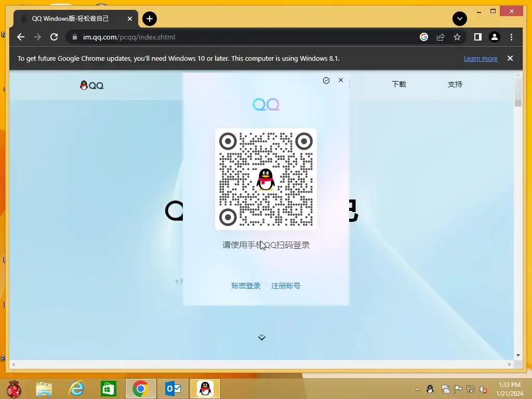
Task: Open a new Chrome tab
Action: coord(150,19)
